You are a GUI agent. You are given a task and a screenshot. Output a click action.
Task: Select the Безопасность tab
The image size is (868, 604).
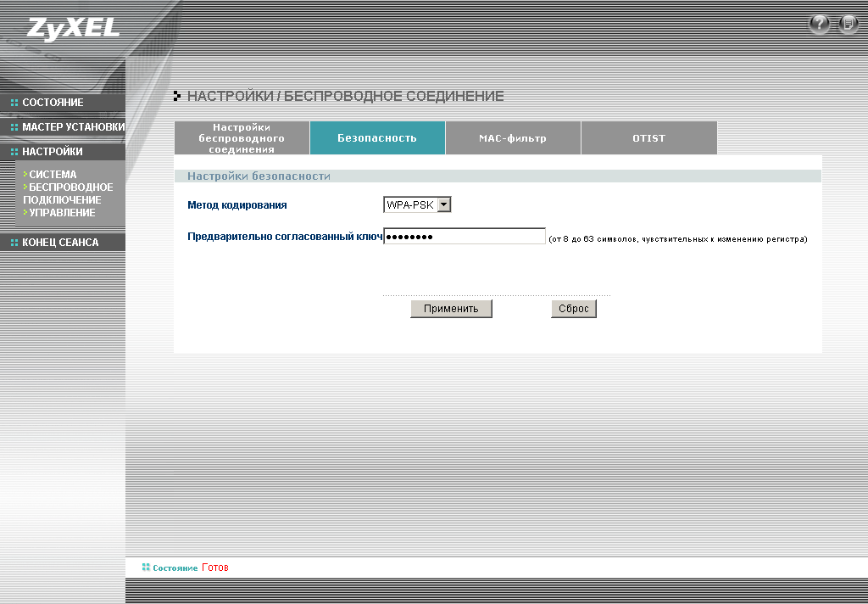pos(377,138)
